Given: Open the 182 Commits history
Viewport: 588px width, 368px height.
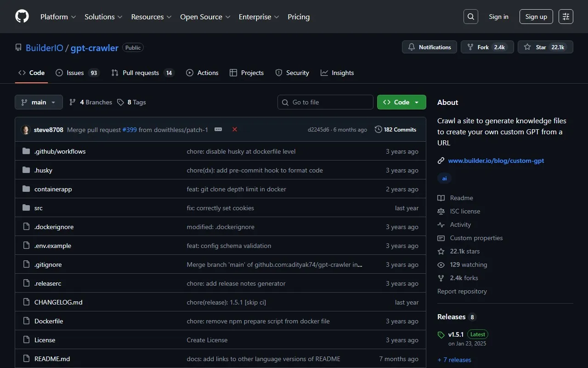Looking at the screenshot, I should [x=396, y=130].
